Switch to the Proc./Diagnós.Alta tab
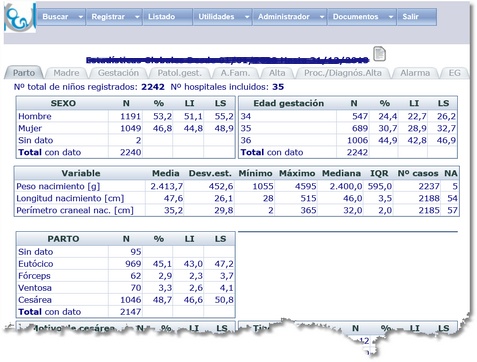The image size is (477, 362). [343, 73]
